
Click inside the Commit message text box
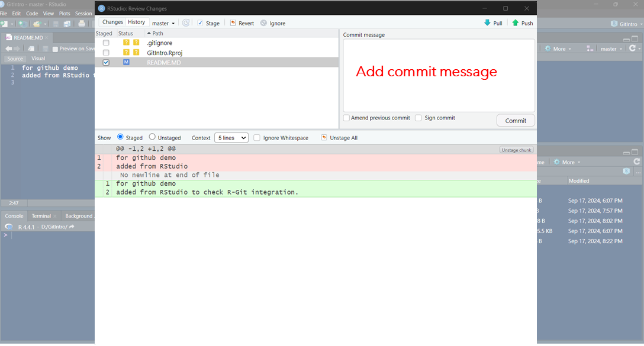pyautogui.click(x=439, y=76)
